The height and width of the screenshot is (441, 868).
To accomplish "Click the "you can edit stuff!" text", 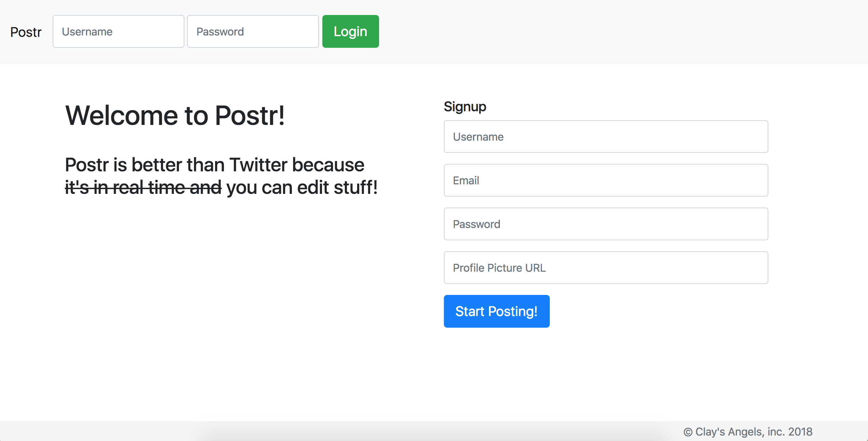I will (x=302, y=187).
